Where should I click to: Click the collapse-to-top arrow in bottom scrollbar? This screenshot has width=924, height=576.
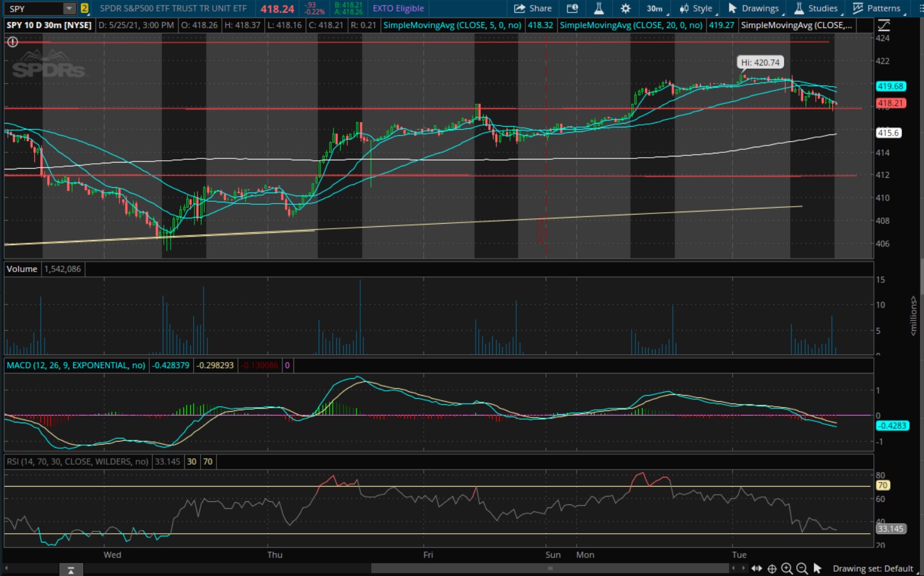point(71,570)
